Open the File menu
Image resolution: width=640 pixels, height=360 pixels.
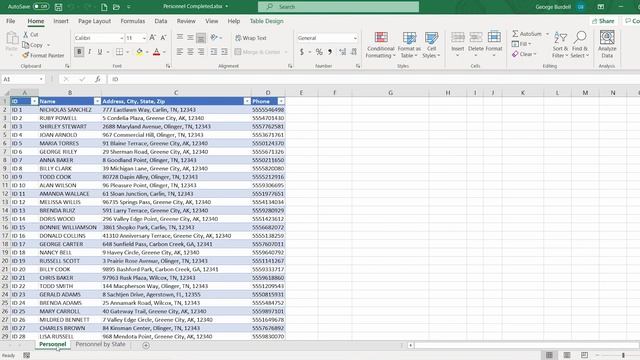(11, 21)
